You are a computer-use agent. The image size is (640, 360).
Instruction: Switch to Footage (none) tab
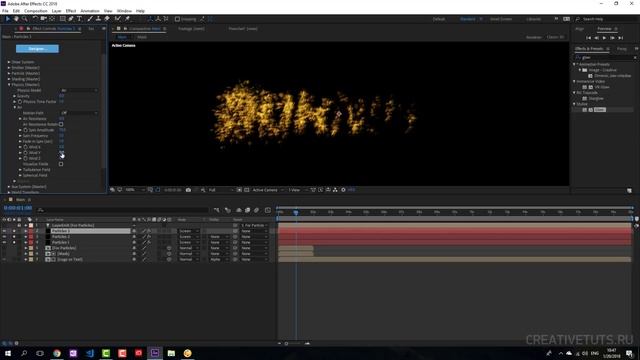tap(191, 29)
